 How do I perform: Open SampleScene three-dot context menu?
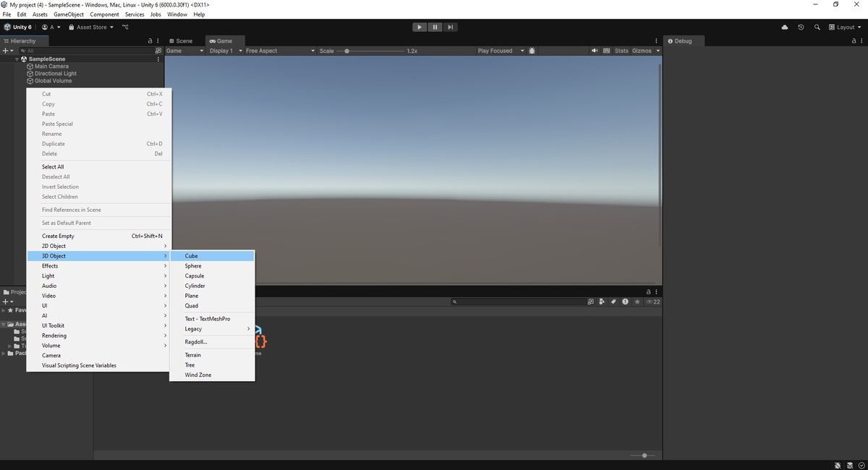(x=158, y=59)
